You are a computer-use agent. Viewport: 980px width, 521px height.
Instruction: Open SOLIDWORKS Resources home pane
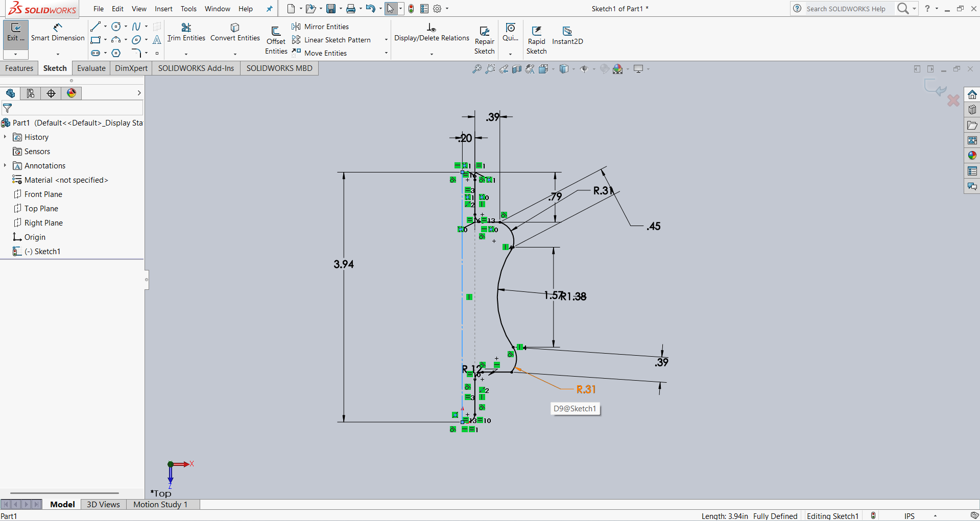[972, 94]
